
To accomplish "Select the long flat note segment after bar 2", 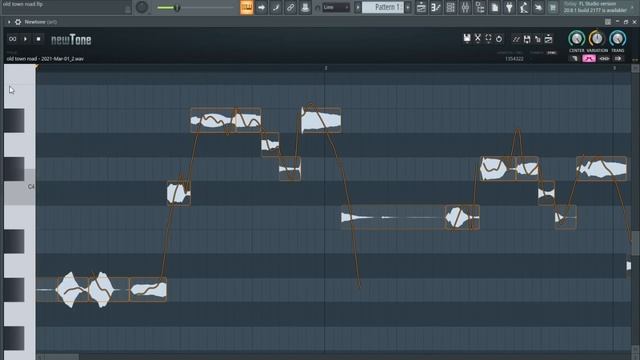I will pos(393,218).
